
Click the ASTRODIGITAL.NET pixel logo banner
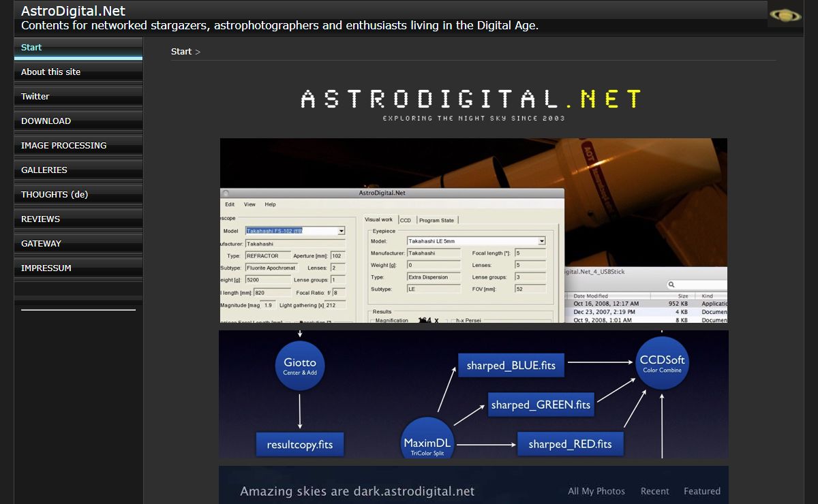[472, 104]
